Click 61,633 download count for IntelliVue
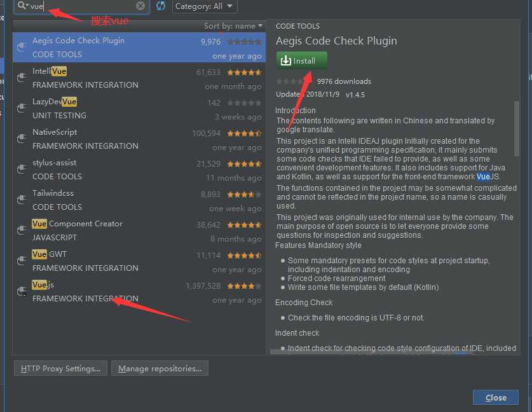Viewport: 532px width, 412px height. (x=208, y=72)
